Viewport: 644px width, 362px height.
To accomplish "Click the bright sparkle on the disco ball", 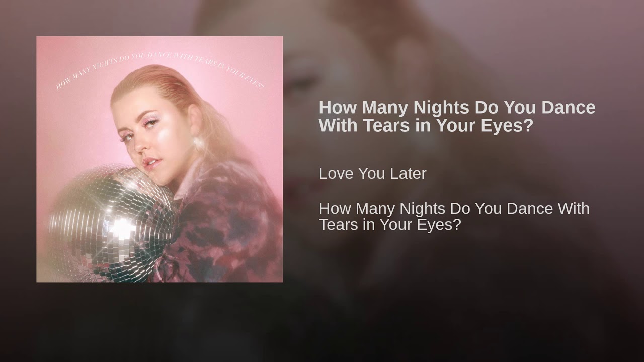I will click(x=121, y=227).
